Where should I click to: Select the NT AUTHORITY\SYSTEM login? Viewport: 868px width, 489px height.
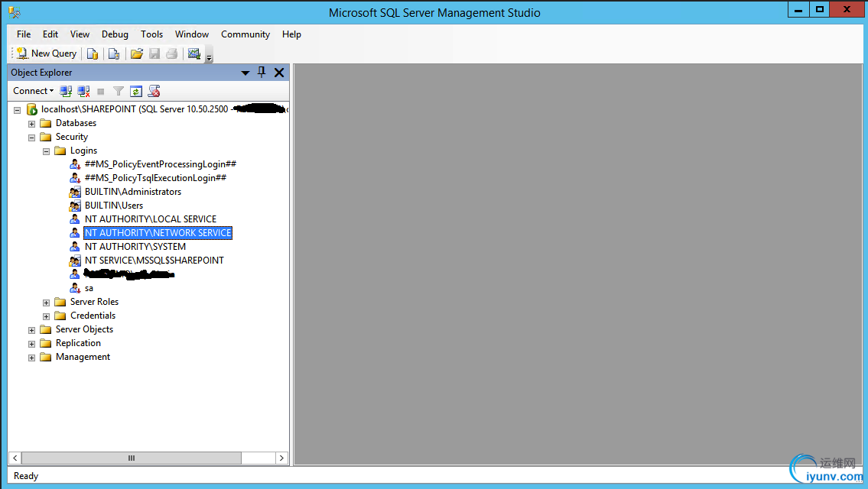pos(135,247)
